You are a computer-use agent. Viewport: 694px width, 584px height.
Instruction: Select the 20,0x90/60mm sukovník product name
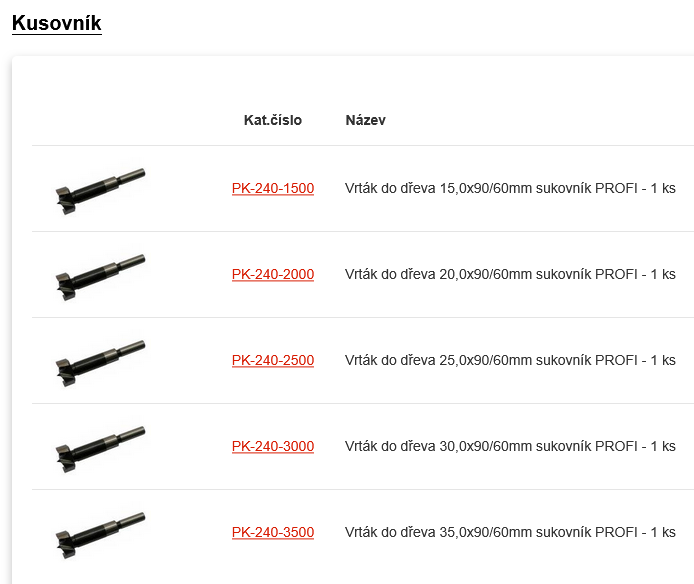tap(510, 274)
